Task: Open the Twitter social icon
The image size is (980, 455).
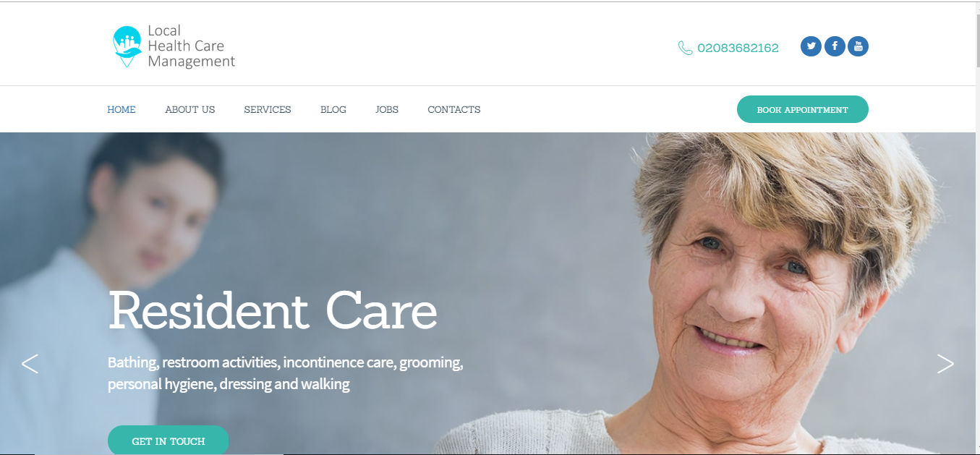Action: point(811,46)
